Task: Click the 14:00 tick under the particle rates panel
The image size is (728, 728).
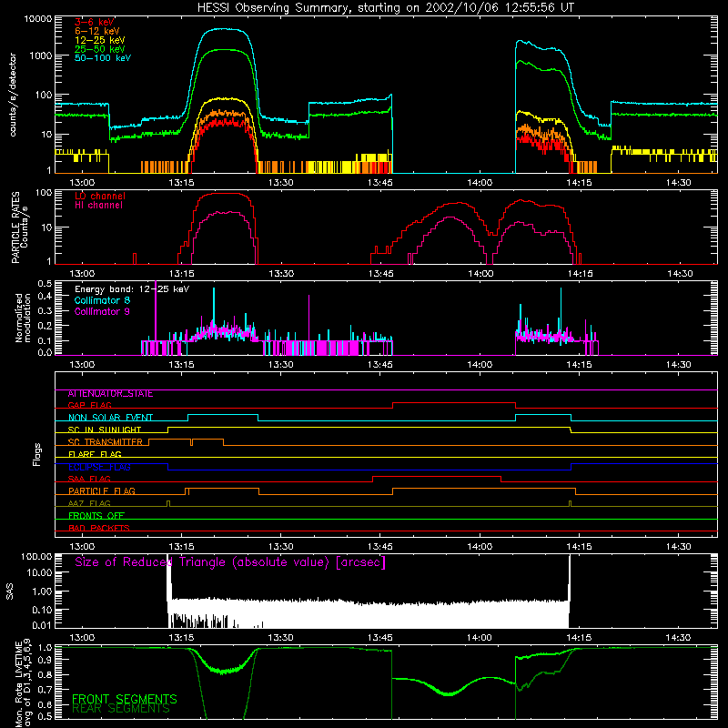Action: 480,274
